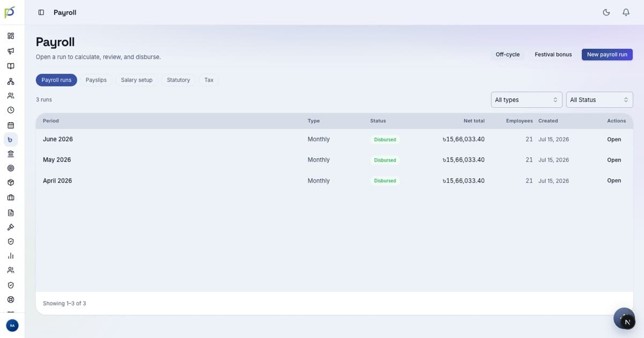
Task: Open the calendar icon in sidebar
Action: [x=11, y=125]
